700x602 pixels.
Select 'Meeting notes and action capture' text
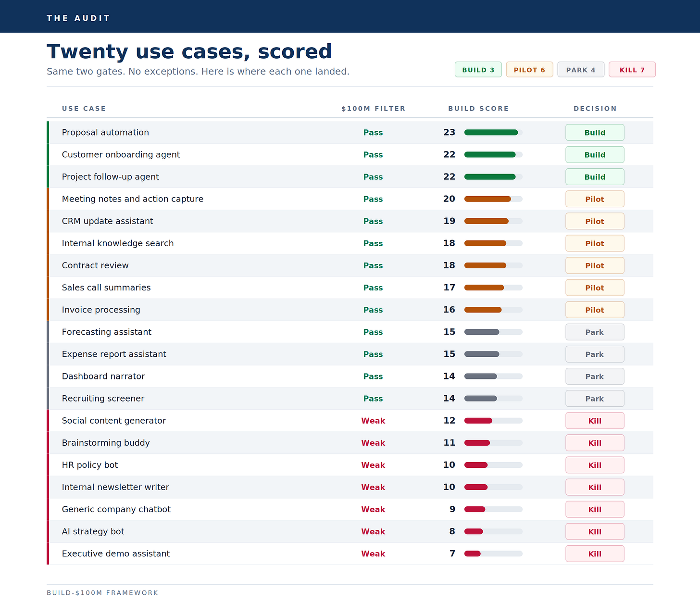coord(133,199)
